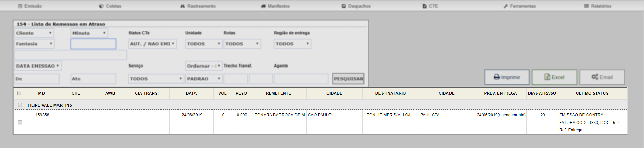Open the Status CTe dropdown
The width and height of the screenshot is (644, 148).
click(152, 44)
